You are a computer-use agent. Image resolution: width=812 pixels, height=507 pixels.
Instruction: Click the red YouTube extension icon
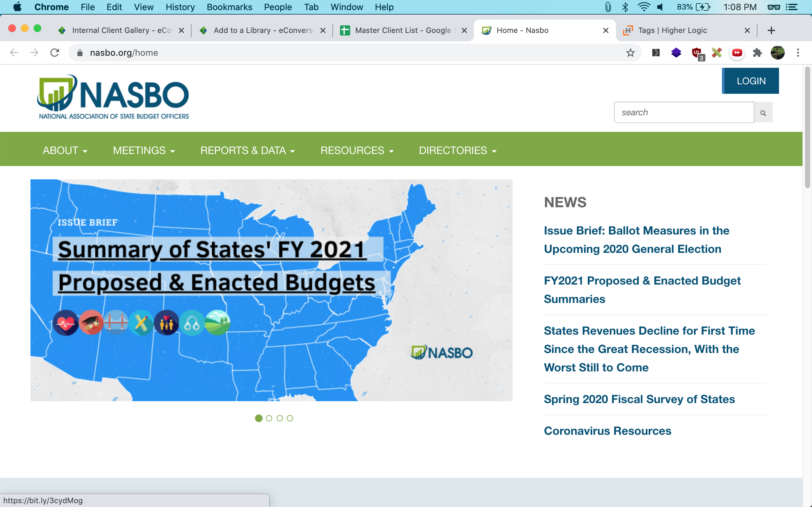click(737, 53)
